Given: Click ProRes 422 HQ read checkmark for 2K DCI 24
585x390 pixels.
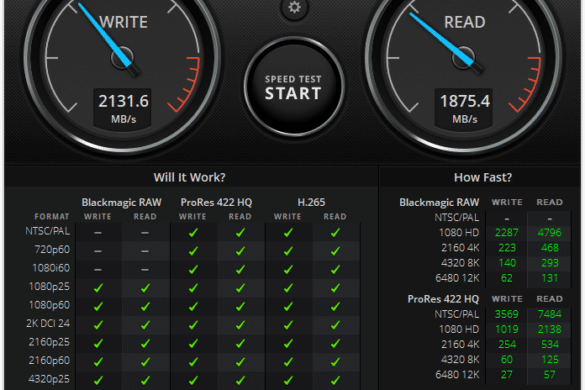Looking at the screenshot, I should 240,325.
